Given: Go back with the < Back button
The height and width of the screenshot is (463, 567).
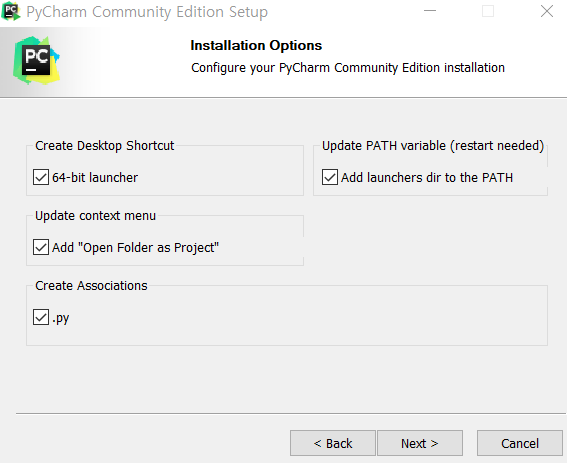Looking at the screenshot, I should point(333,443).
